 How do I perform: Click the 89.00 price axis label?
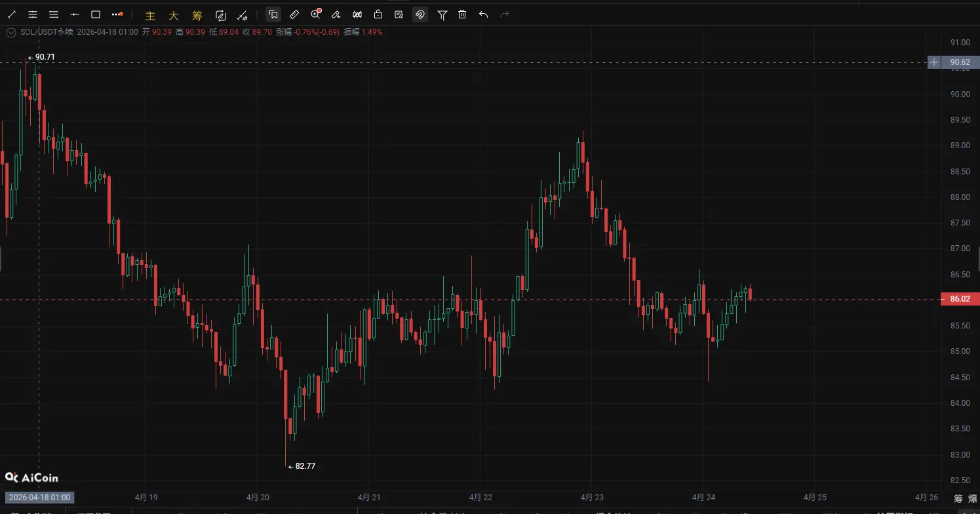pos(960,146)
